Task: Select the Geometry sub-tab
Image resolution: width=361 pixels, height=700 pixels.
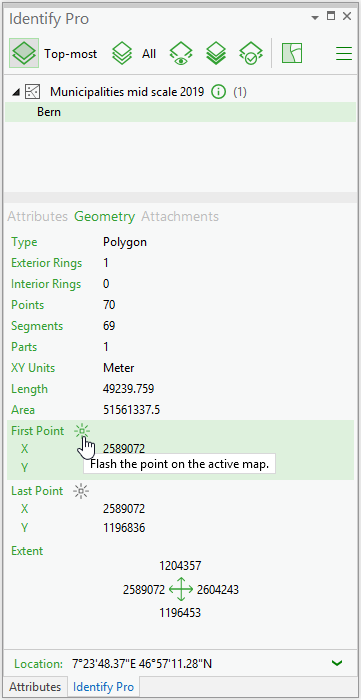Action: click(104, 217)
